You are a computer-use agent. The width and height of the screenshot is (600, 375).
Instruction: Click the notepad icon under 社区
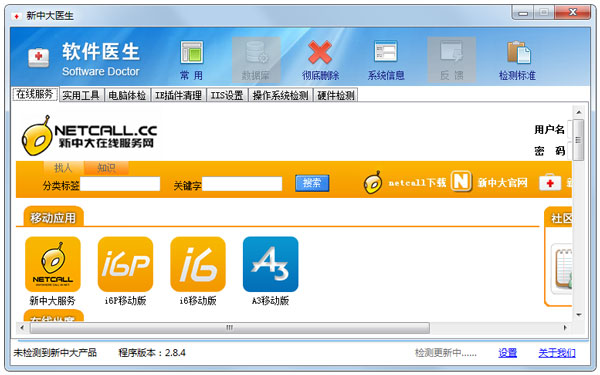(562, 269)
